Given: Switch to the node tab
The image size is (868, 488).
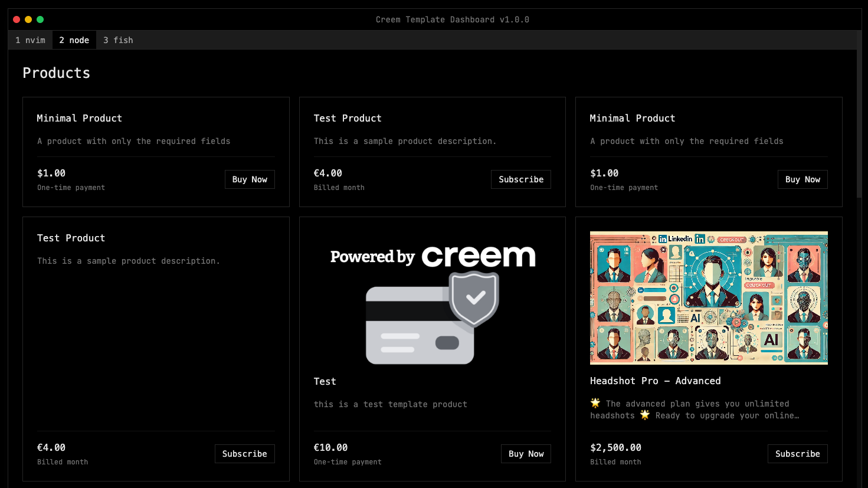Looking at the screenshot, I should click(74, 40).
